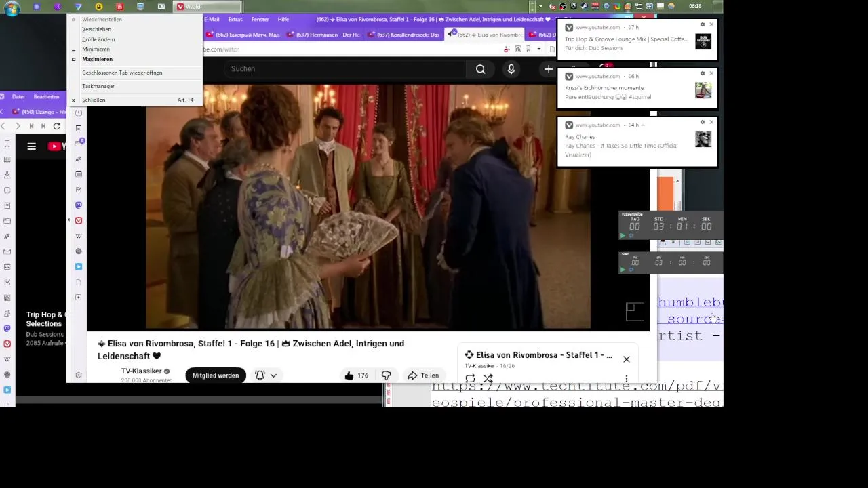Open the playlist three-dot options menu

pyautogui.click(x=627, y=378)
